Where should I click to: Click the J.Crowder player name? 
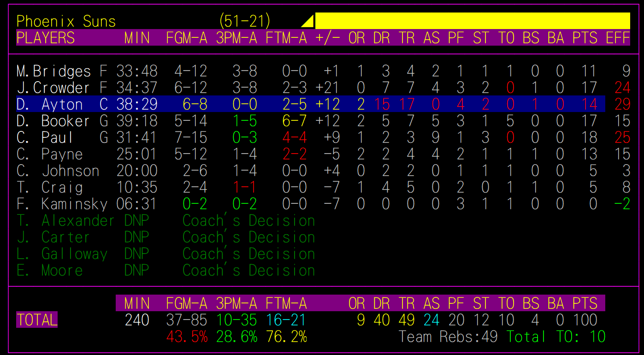53,88
